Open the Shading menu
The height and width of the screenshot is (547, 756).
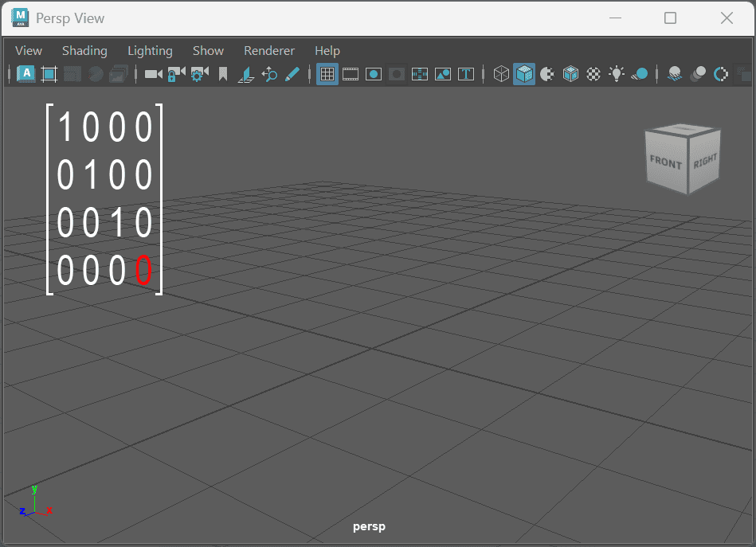point(84,50)
